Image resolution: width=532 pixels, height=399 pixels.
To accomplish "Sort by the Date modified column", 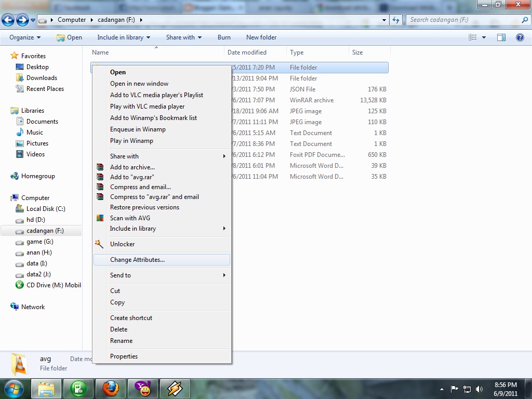I will 255,52.
